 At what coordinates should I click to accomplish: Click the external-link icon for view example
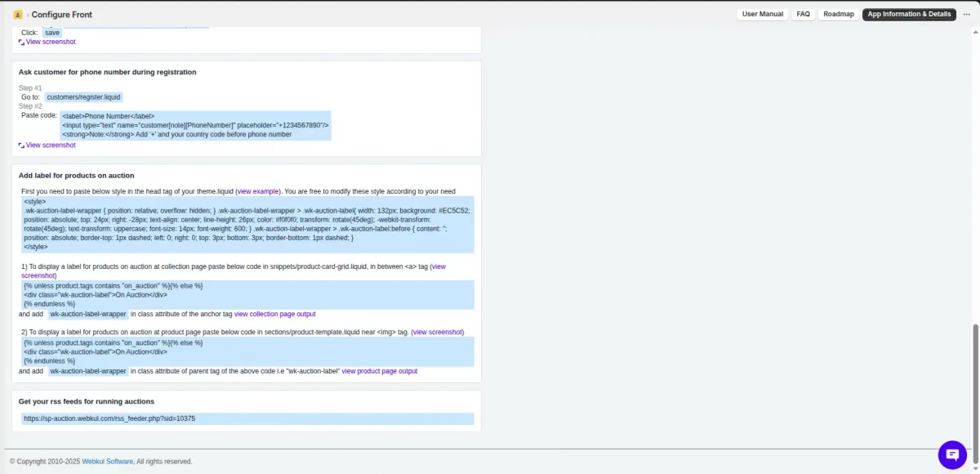[258, 190]
